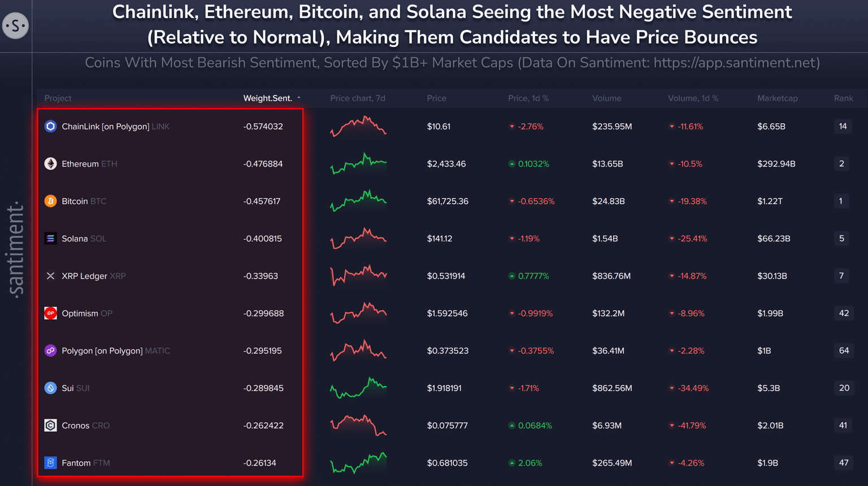This screenshot has width=868, height=486.
Task: Click the blue Sui droplet icon
Action: (50, 388)
